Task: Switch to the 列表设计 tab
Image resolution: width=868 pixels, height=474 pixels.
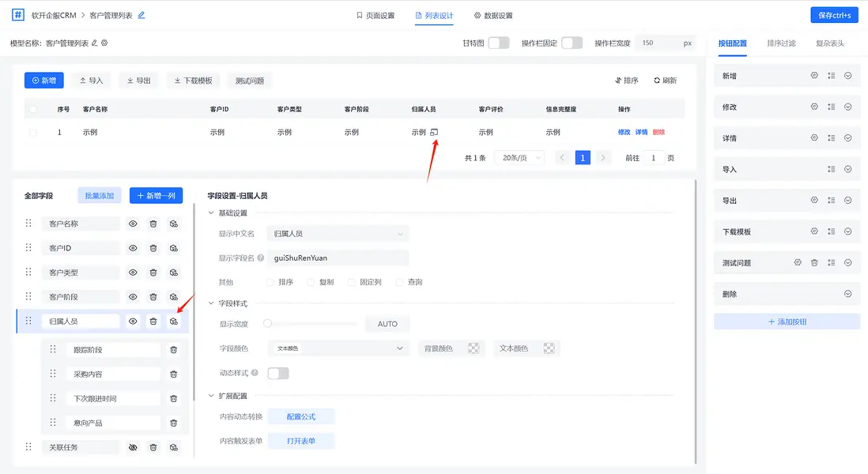Action: (435, 16)
